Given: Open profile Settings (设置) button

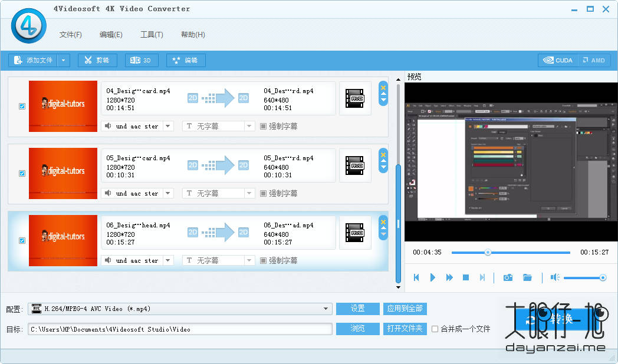Looking at the screenshot, I should point(358,309).
